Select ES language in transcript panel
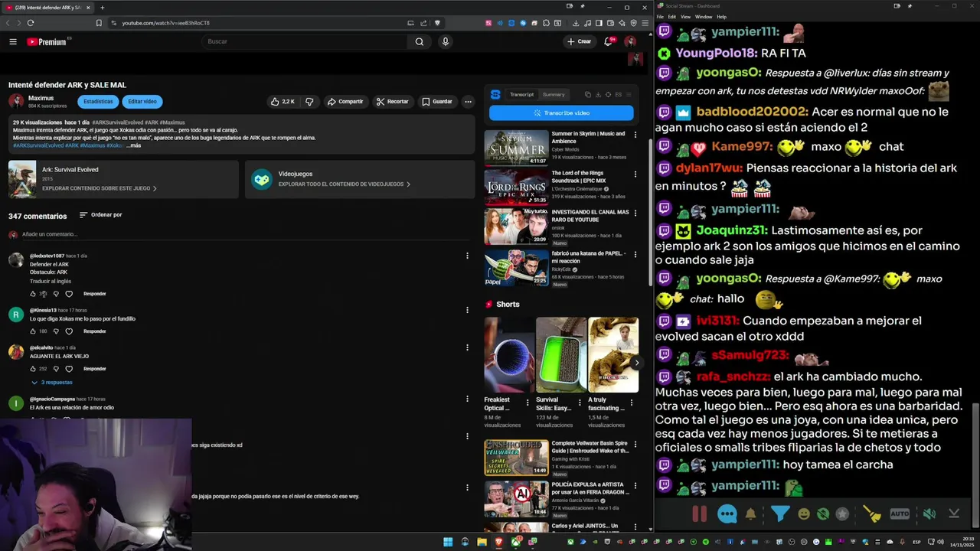 [x=619, y=94]
